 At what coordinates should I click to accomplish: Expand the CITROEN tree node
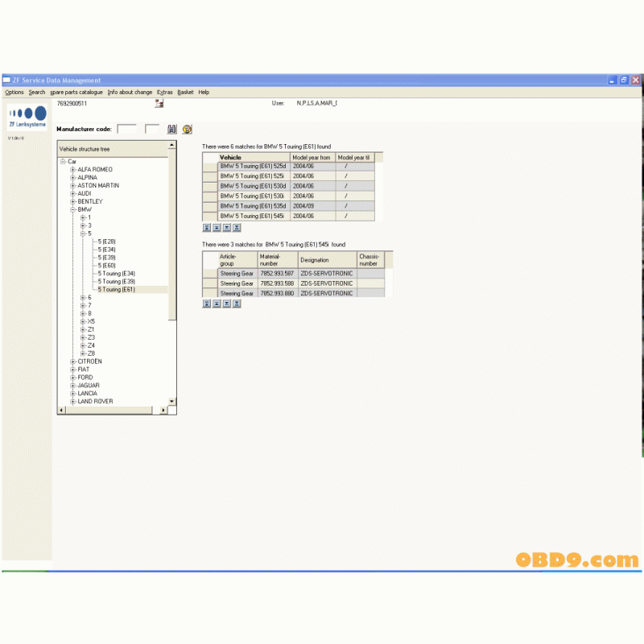(x=73, y=361)
